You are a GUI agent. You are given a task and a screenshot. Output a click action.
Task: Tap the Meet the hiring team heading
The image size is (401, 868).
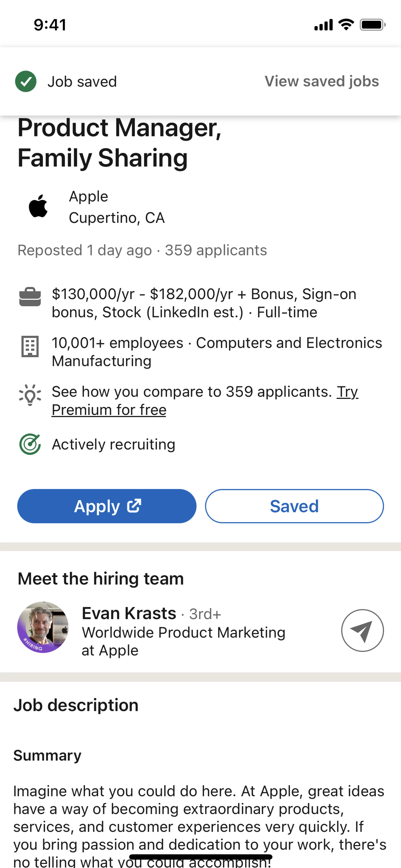coord(100,579)
